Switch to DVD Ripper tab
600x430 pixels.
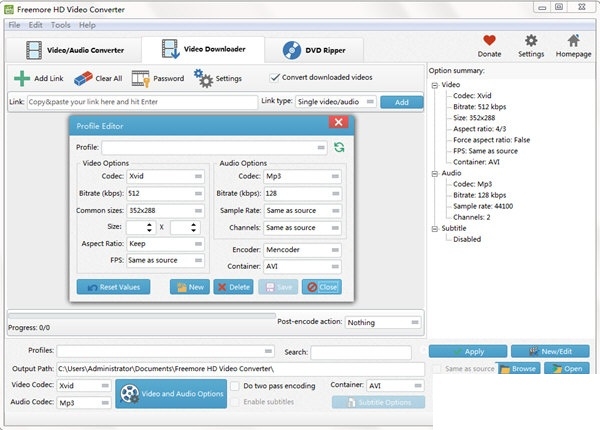pyautogui.click(x=314, y=50)
